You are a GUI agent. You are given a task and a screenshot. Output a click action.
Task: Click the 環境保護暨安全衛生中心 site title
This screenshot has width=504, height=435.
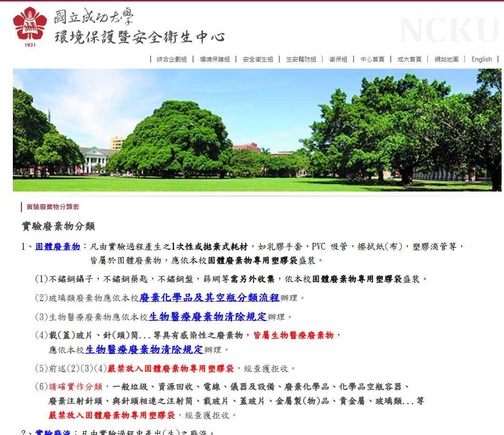[x=139, y=37]
